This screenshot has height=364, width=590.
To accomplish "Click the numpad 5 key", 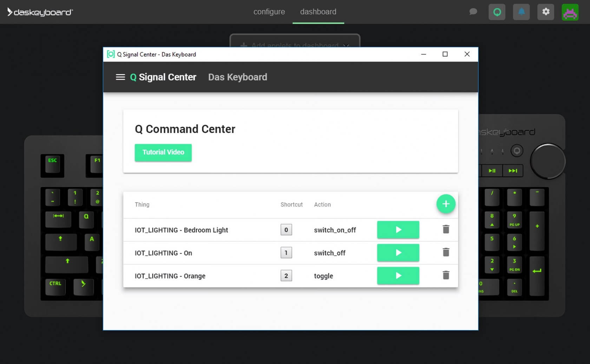I will click(492, 243).
